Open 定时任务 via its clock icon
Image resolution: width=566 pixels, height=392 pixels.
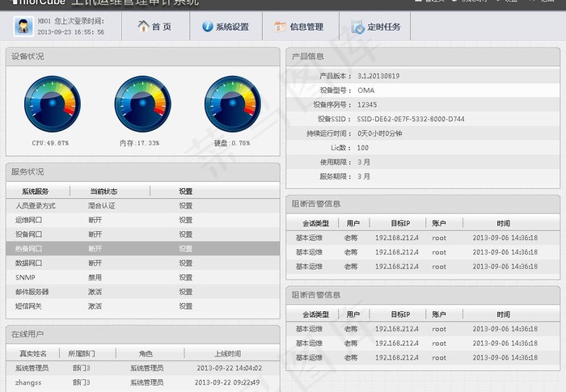[357, 27]
